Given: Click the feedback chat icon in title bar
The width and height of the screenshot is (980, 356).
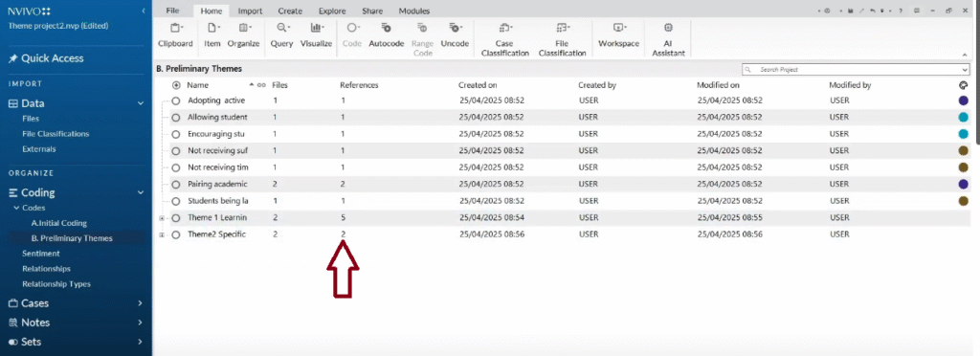Looking at the screenshot, I should [916, 11].
